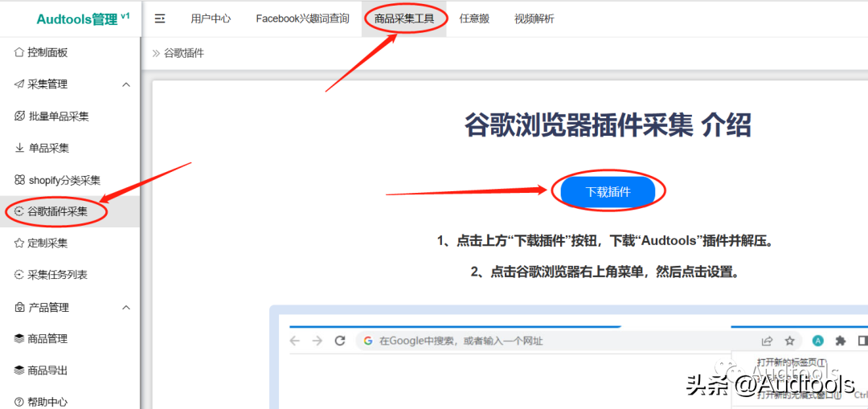Click the layers icon beside 商品导出
Image resolution: width=868 pixels, height=409 pixels.
pyautogui.click(x=19, y=370)
